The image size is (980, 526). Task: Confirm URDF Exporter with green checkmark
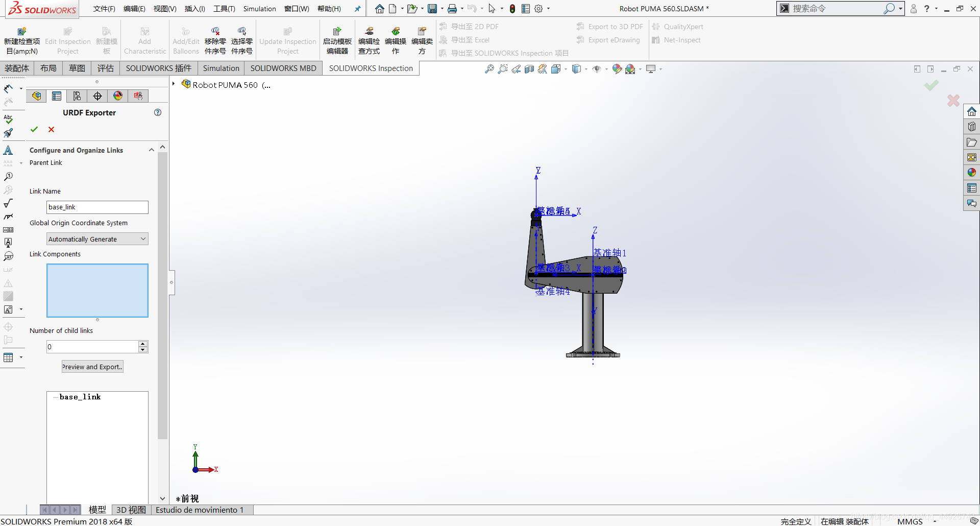pyautogui.click(x=34, y=130)
